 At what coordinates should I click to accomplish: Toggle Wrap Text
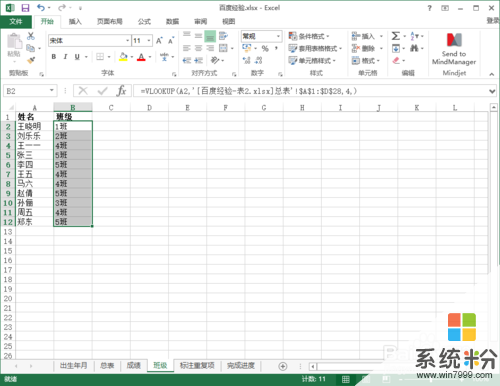(x=223, y=36)
